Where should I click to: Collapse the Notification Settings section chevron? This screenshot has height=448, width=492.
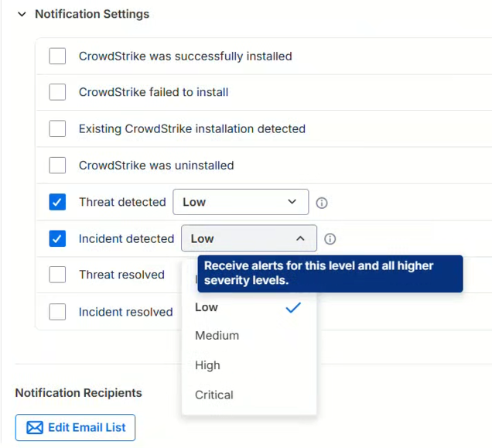point(22,14)
